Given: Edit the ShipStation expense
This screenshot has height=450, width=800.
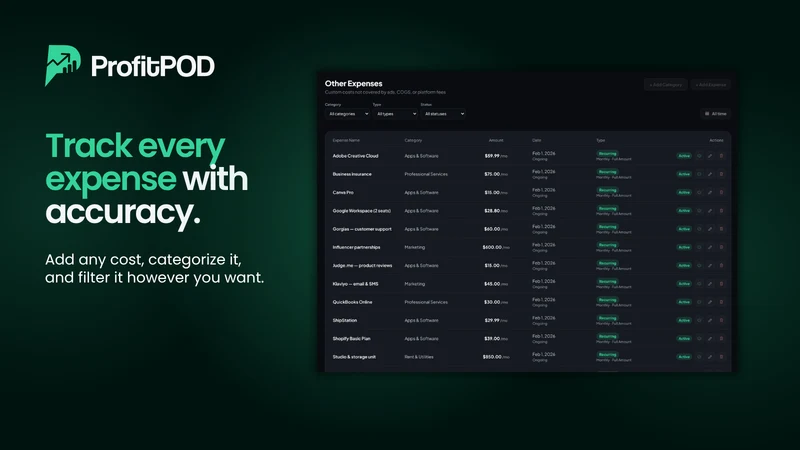Looking at the screenshot, I should click(x=710, y=320).
